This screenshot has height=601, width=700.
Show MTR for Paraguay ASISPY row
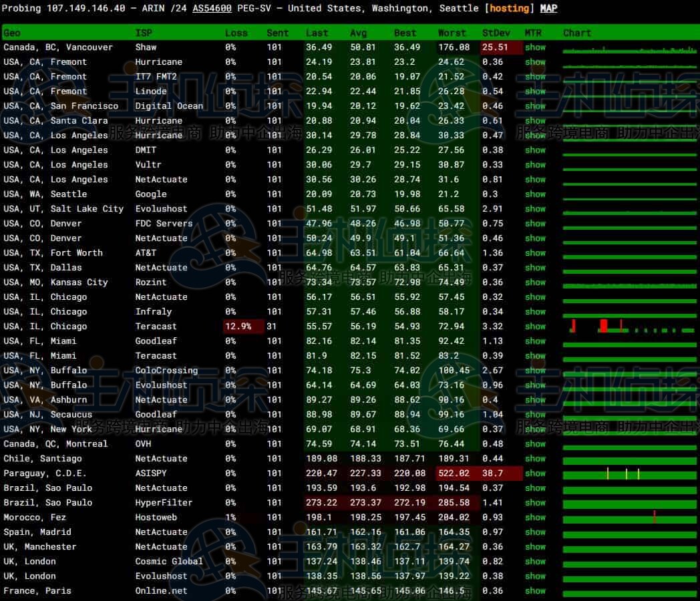click(x=535, y=473)
